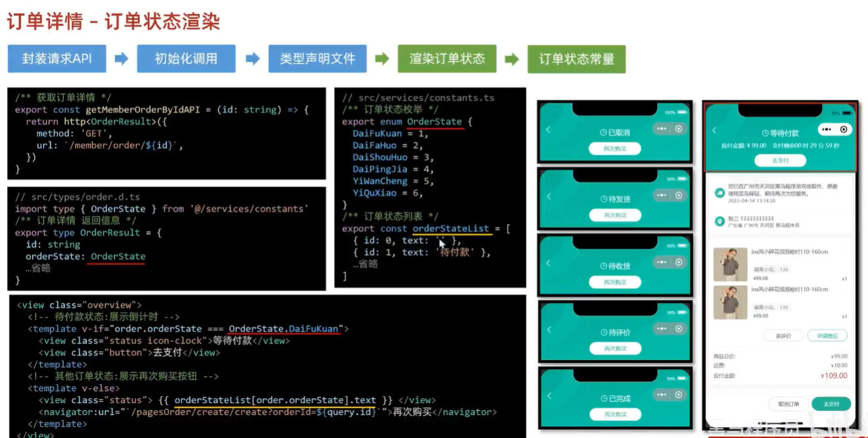Select the 初始化调用 step box

coord(187,59)
